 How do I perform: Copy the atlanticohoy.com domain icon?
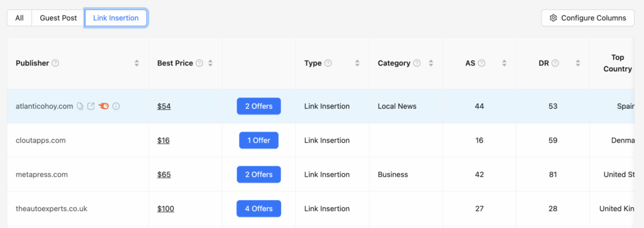click(80, 106)
